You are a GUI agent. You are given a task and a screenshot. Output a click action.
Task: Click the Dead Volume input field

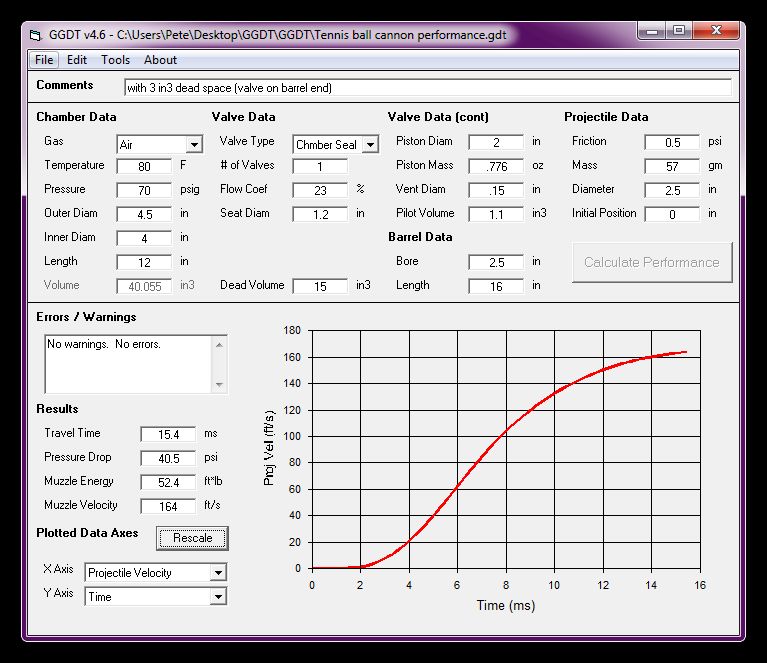click(x=320, y=286)
